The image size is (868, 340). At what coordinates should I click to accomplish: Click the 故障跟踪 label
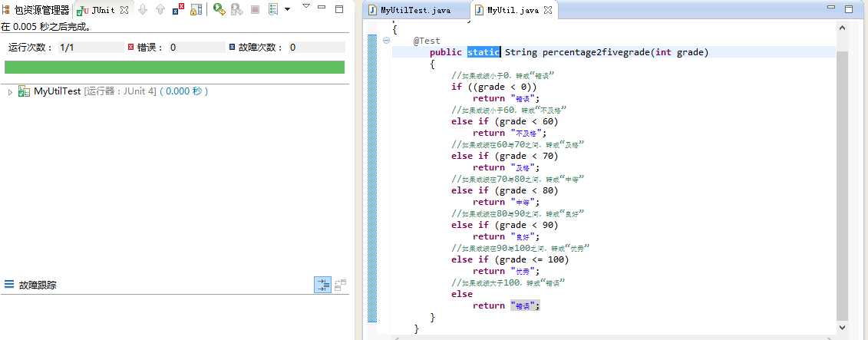click(38, 286)
